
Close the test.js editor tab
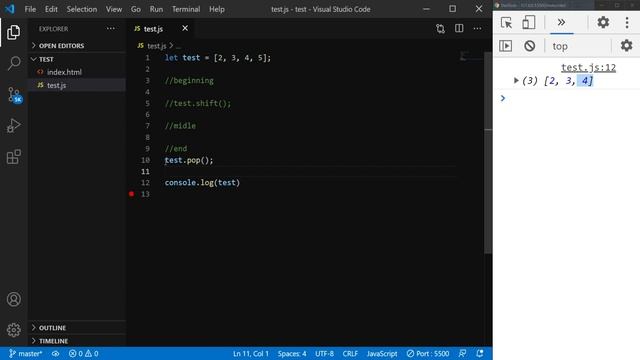[x=185, y=28]
